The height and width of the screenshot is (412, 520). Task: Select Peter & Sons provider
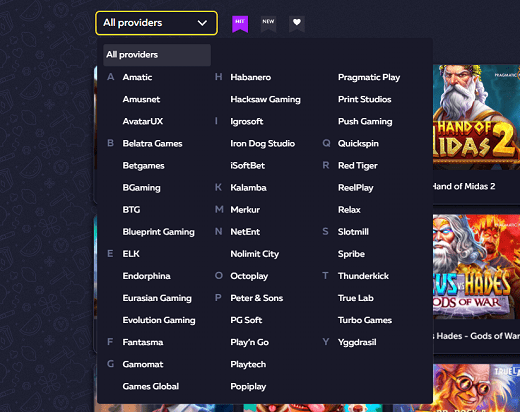(257, 298)
